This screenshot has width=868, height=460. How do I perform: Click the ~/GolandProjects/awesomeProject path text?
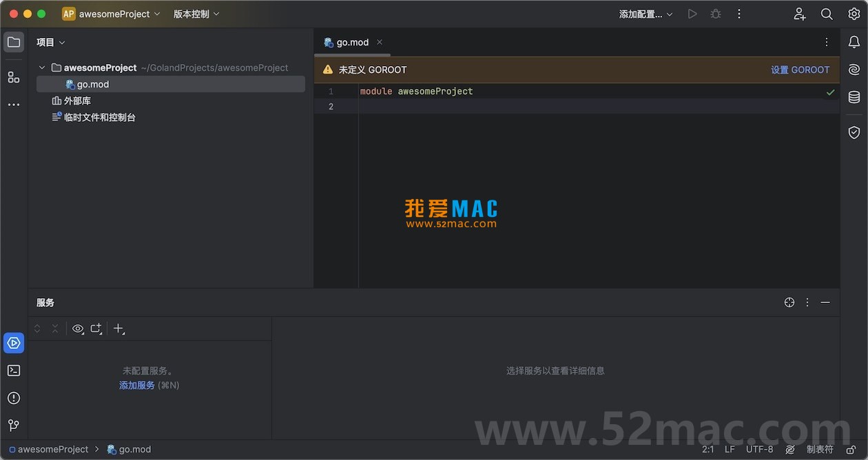coord(215,67)
